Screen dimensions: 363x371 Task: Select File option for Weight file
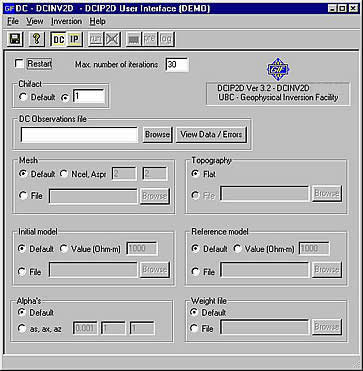click(194, 329)
